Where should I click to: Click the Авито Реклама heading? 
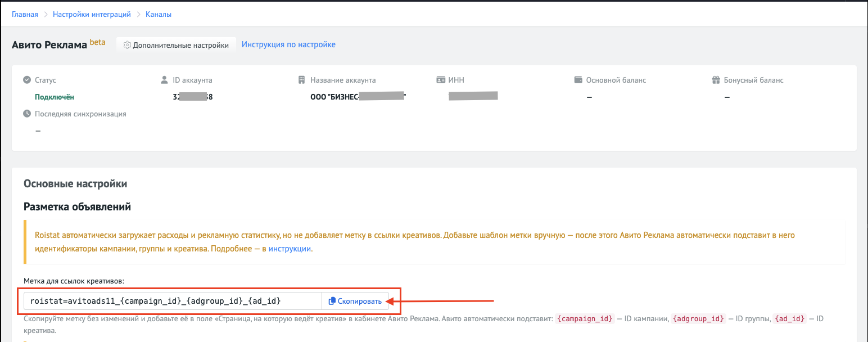pyautogui.click(x=49, y=45)
